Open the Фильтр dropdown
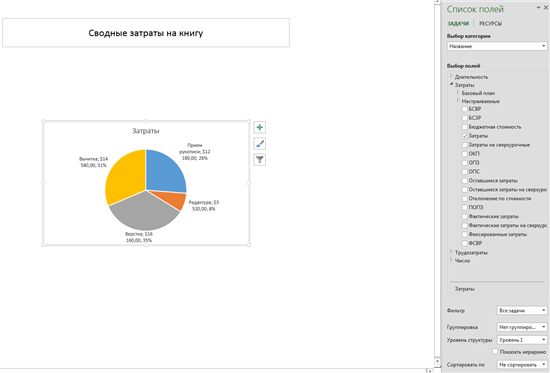This screenshot has height=373, width=550. 522,311
